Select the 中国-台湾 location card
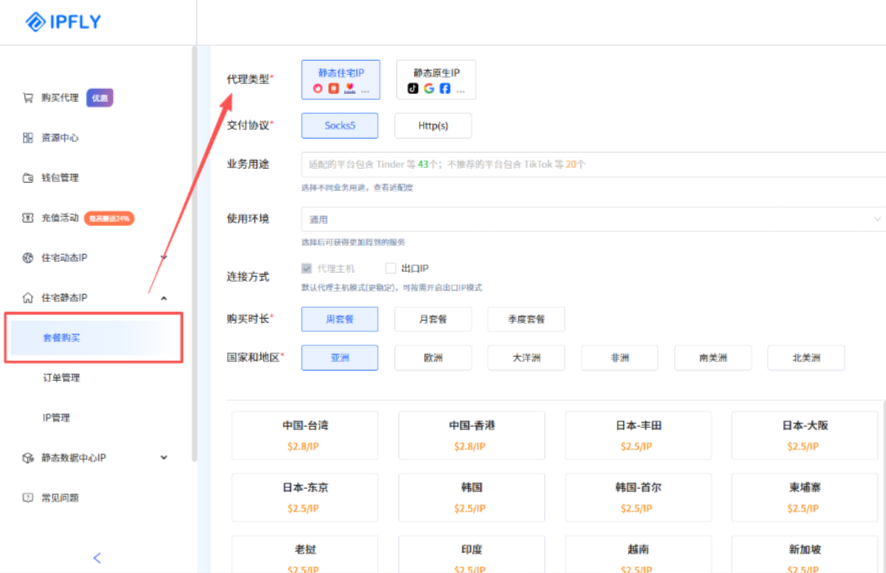The image size is (886, 573). tap(305, 436)
